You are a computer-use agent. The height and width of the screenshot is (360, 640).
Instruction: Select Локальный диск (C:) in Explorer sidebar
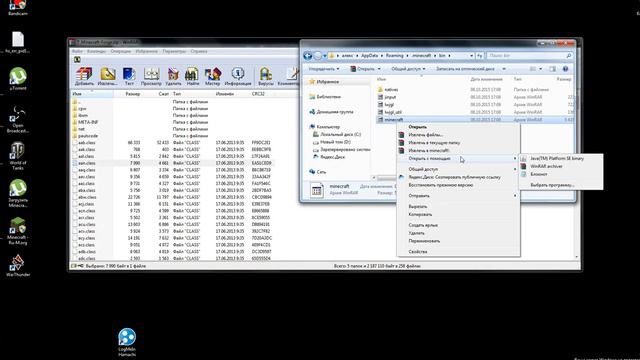(337, 134)
